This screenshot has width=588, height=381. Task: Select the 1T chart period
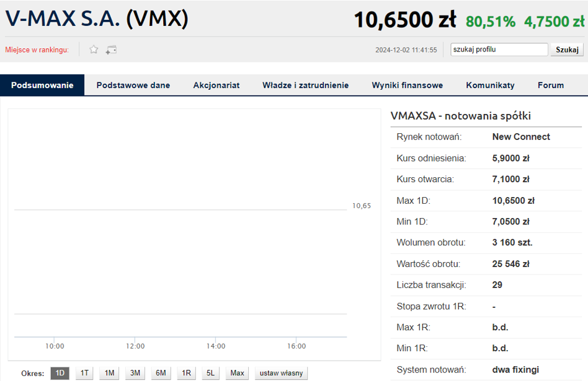point(84,373)
